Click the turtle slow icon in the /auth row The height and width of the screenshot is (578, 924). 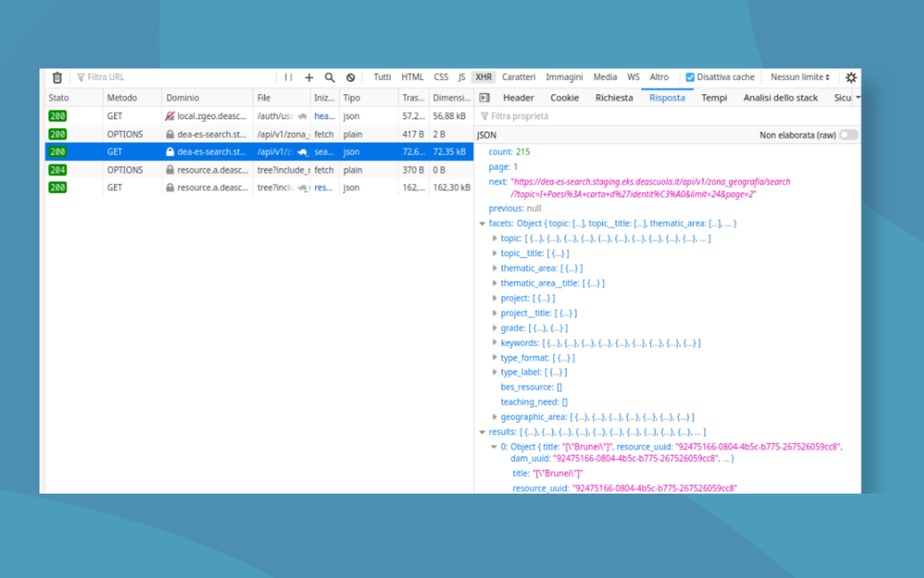coord(302,116)
